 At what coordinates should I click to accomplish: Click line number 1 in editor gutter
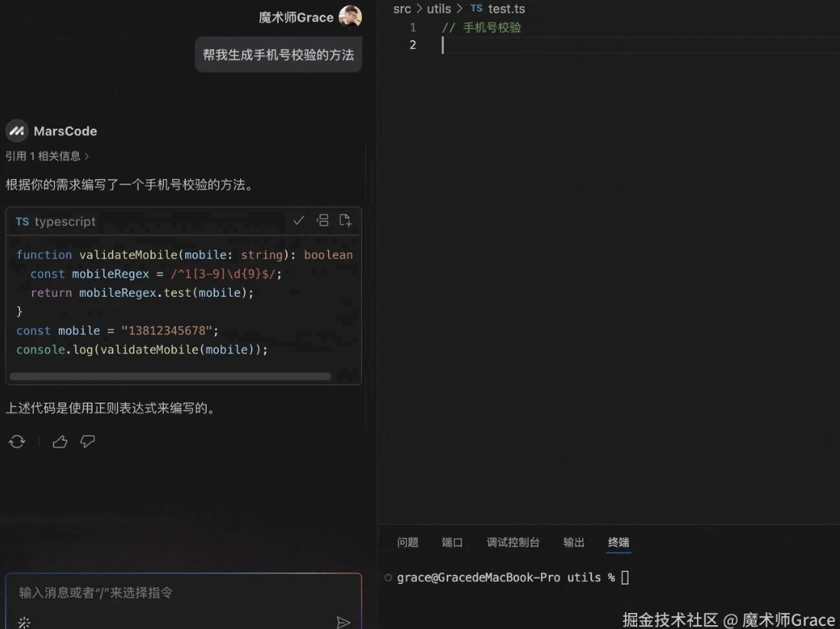coord(412,28)
